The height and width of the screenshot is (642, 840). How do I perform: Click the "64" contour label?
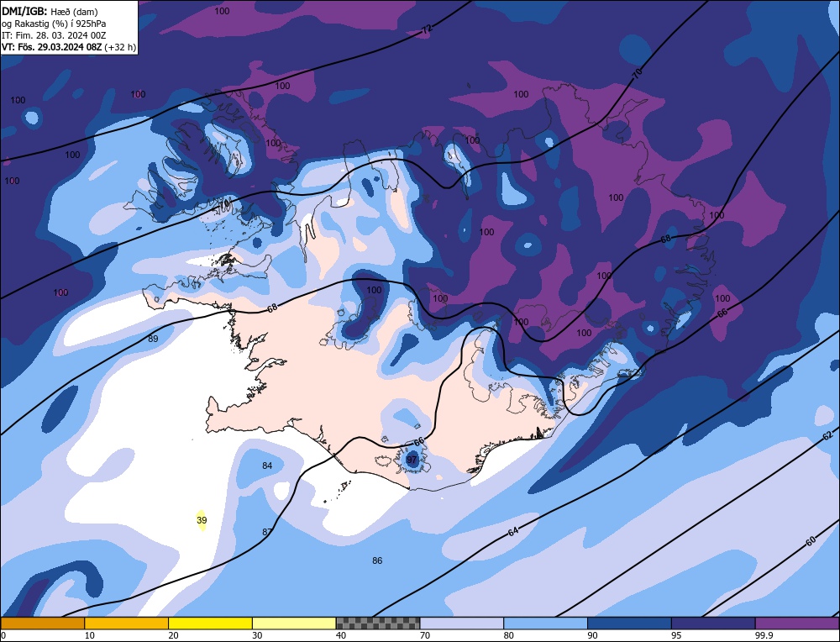513,532
